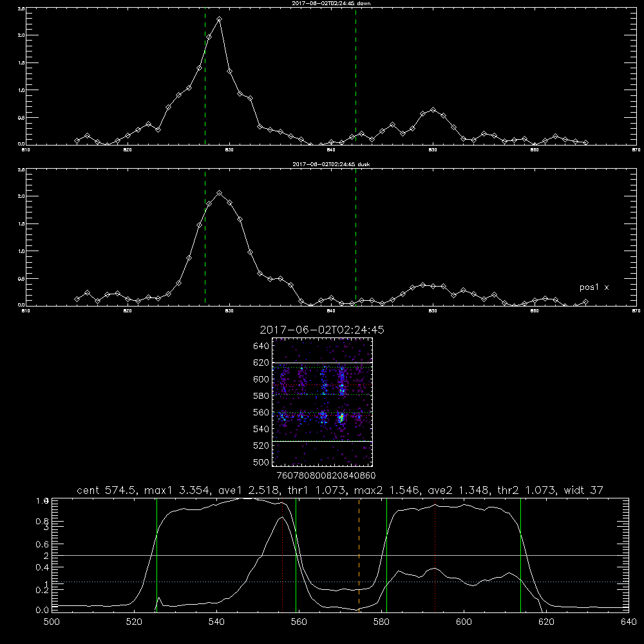Click the 'pos1 x' label in dusk plot
This screenshot has width=644, height=644.
pyautogui.click(x=594, y=287)
